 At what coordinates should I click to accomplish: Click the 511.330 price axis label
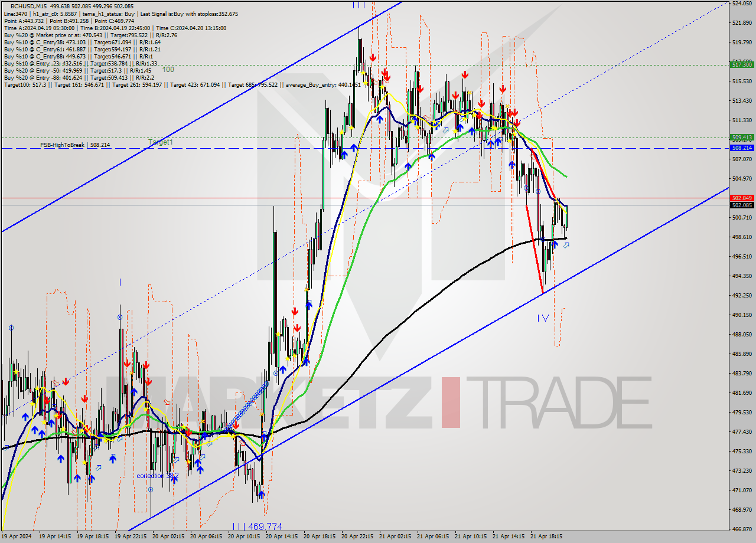(742, 120)
